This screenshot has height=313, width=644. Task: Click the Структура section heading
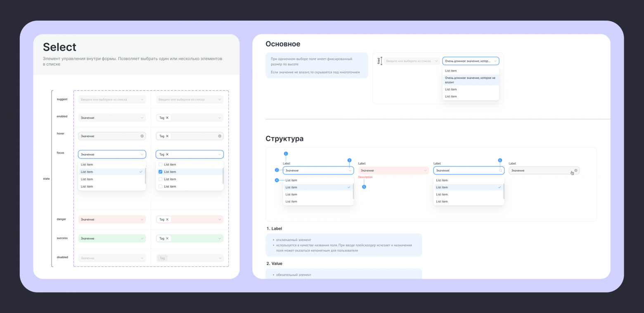click(x=284, y=138)
